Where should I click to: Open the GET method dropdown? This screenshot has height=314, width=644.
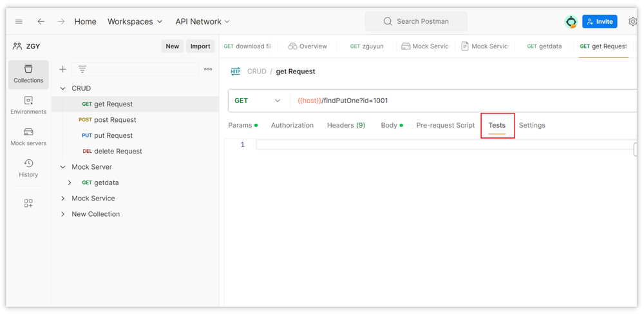click(x=258, y=101)
